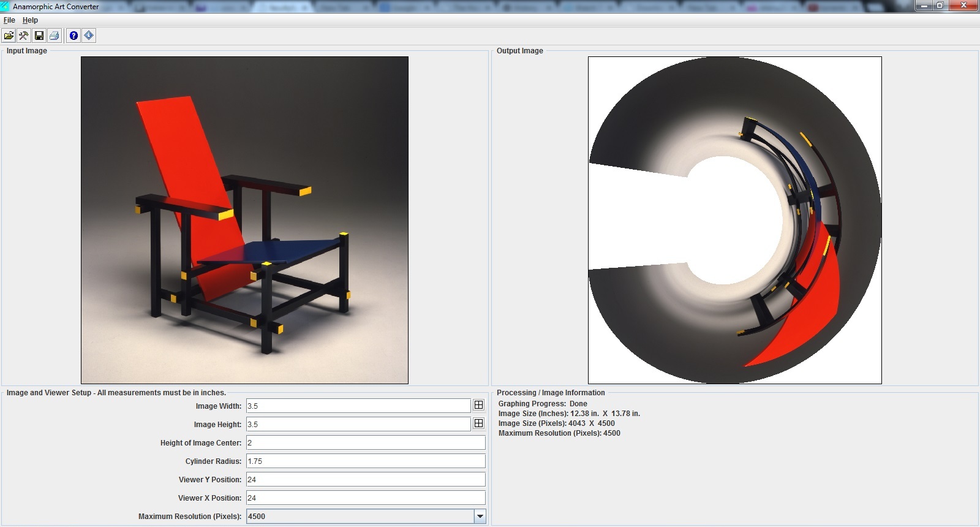Maximize the Anamorphic Art Converter window
The image size is (980, 527).
[x=940, y=6]
